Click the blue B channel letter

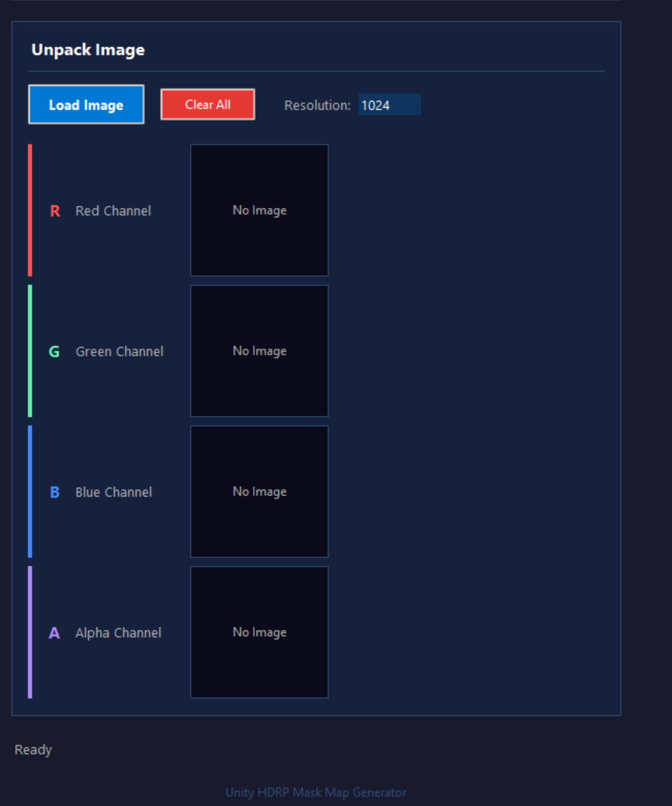55,492
